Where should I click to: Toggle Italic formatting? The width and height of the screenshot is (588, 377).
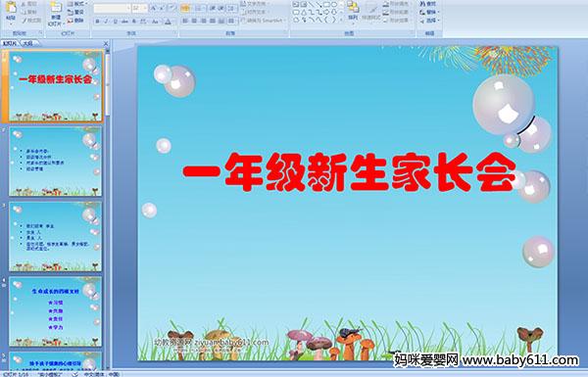(x=107, y=22)
